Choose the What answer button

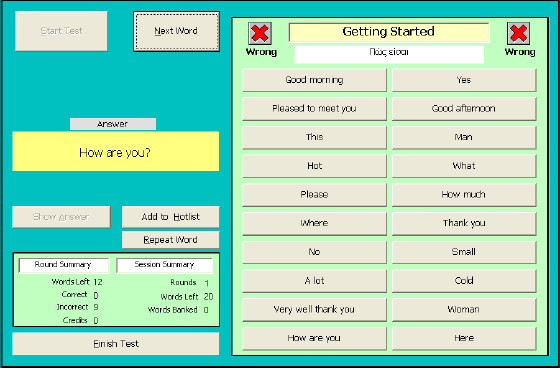click(464, 166)
